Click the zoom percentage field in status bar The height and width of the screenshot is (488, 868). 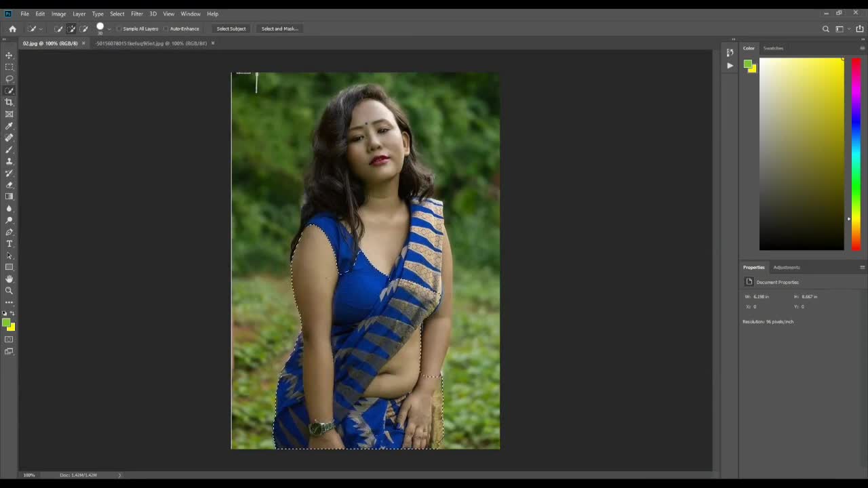(29, 475)
